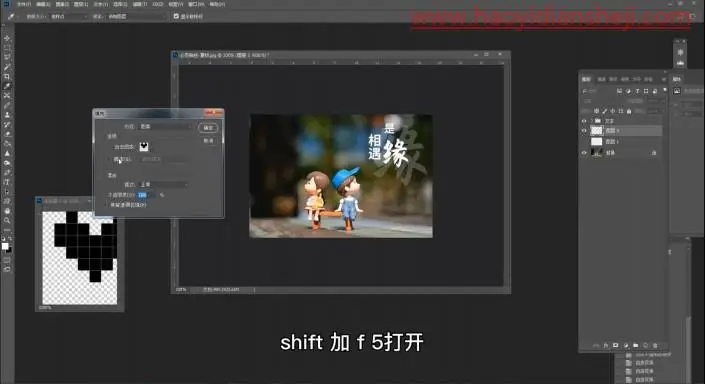
Task: Filter layers by type layer icon
Action: point(637,91)
